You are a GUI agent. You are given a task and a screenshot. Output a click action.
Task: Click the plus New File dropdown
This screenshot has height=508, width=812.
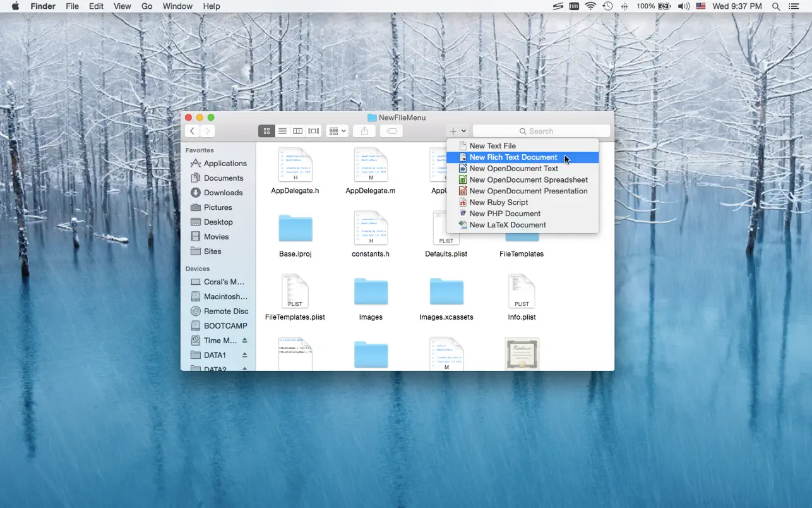(x=457, y=131)
